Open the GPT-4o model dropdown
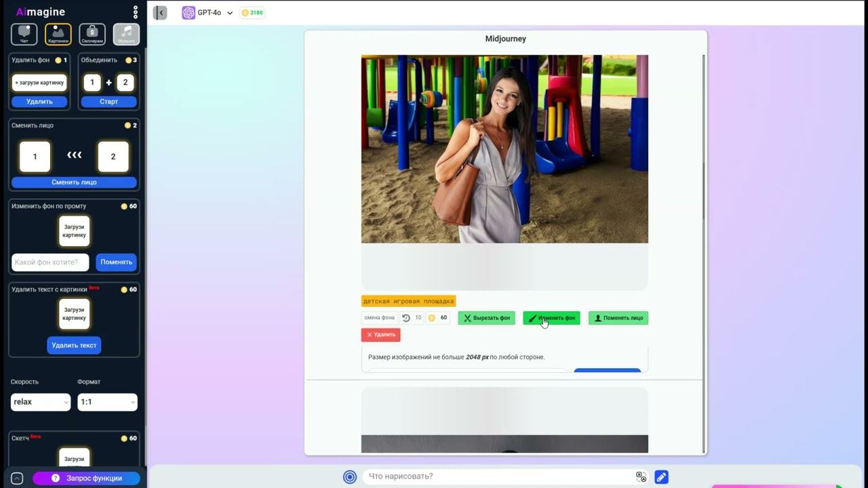The image size is (868, 488). (208, 13)
